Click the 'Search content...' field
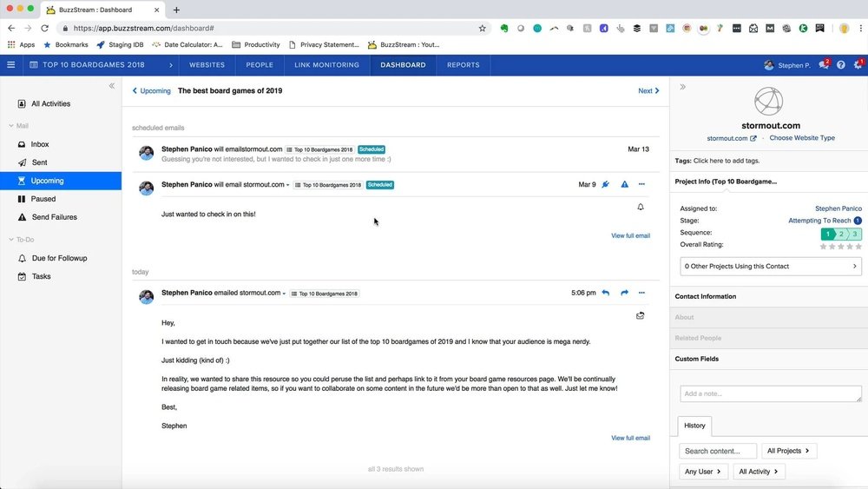This screenshot has width=868, height=489. [x=718, y=451]
